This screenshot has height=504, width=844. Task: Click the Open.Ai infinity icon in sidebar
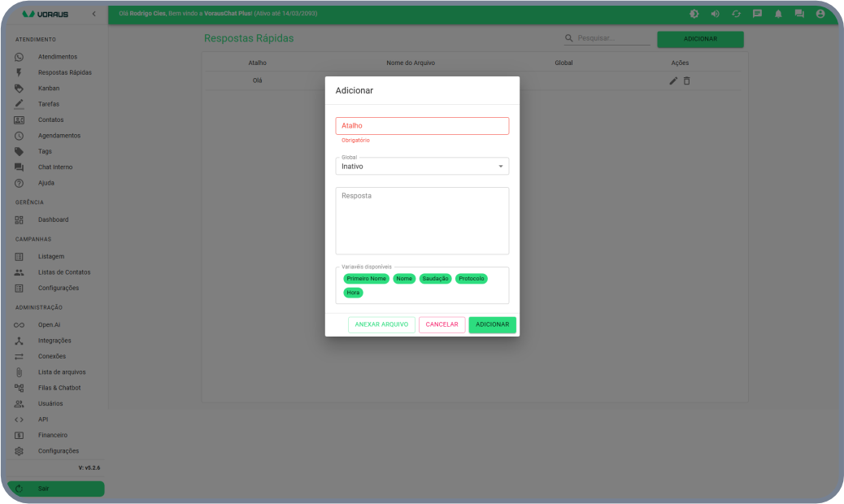[19, 325]
